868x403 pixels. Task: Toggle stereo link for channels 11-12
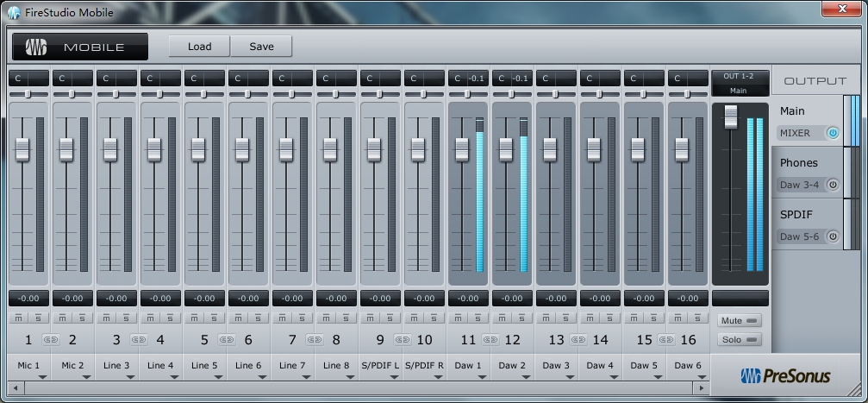pyautogui.click(x=490, y=339)
